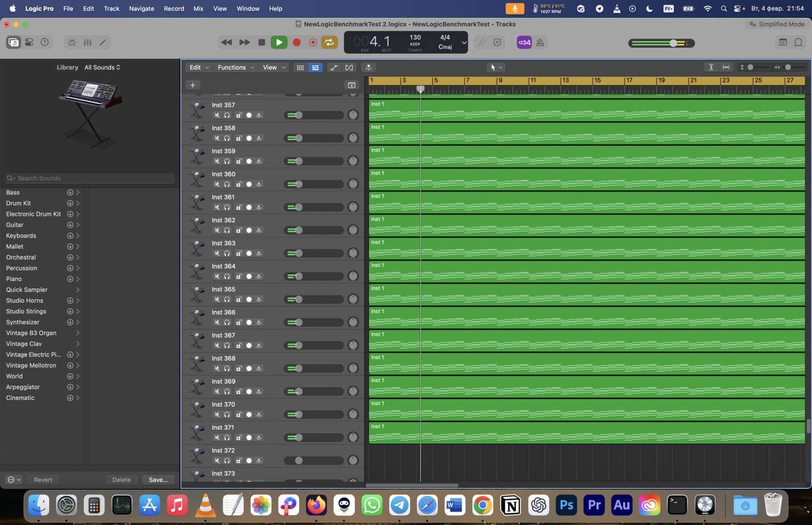Expand the Synthesizer category
This screenshot has width=812, height=525.
pyautogui.click(x=77, y=322)
